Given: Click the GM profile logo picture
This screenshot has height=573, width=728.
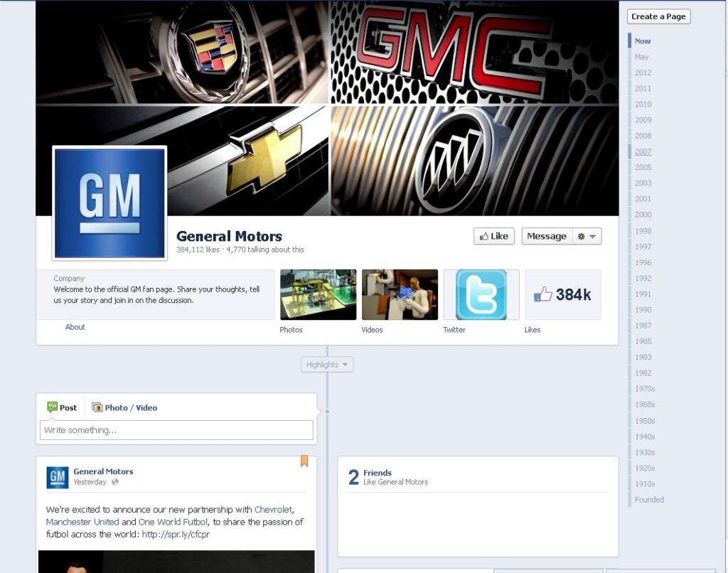Looking at the screenshot, I should point(109,203).
